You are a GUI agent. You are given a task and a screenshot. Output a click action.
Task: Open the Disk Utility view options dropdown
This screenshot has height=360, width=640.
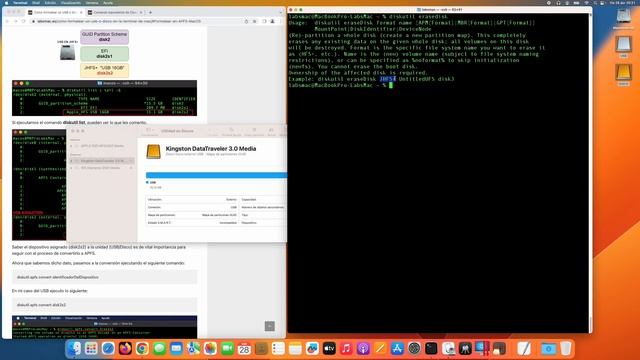pos(149,131)
